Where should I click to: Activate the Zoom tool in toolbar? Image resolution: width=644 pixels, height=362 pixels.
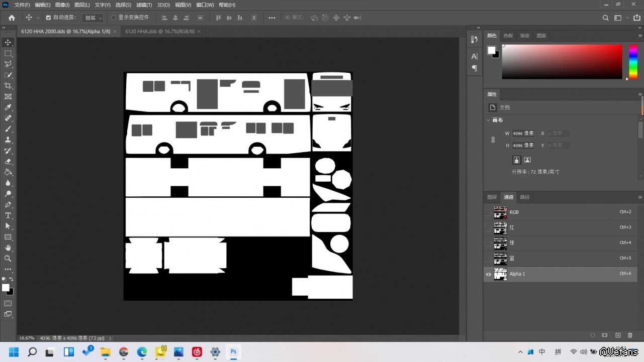point(8,259)
